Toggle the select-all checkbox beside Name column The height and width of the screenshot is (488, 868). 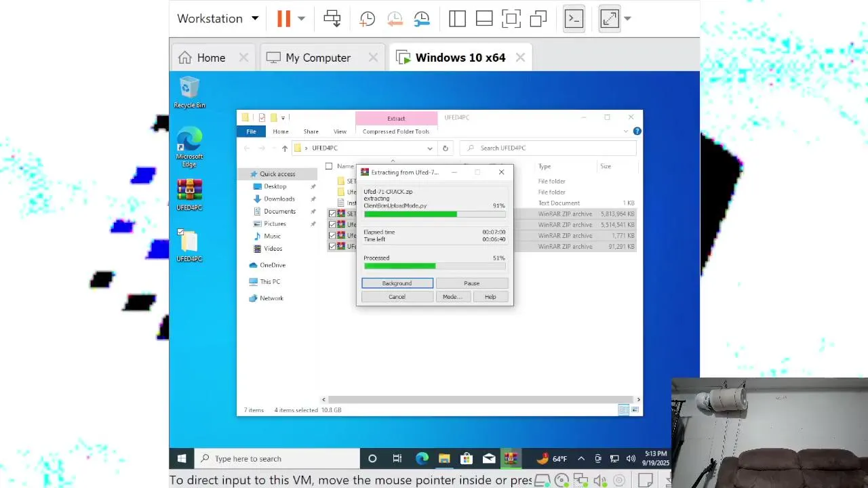coord(329,166)
